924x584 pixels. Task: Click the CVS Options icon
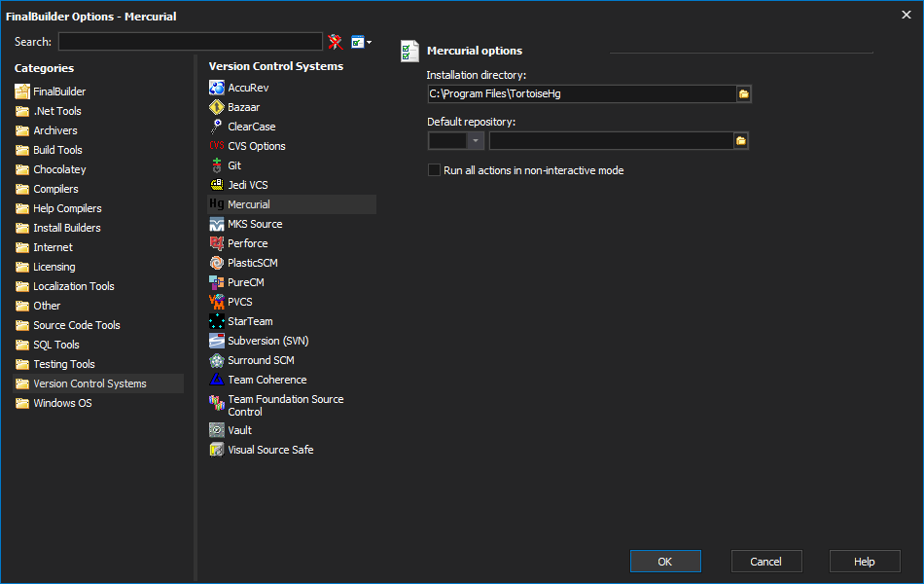click(x=217, y=146)
